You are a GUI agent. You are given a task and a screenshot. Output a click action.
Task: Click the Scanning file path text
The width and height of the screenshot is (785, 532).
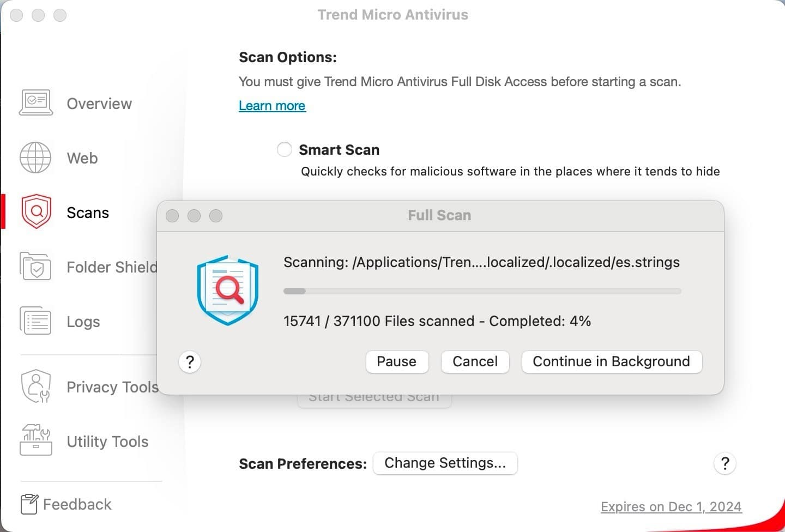(x=482, y=262)
